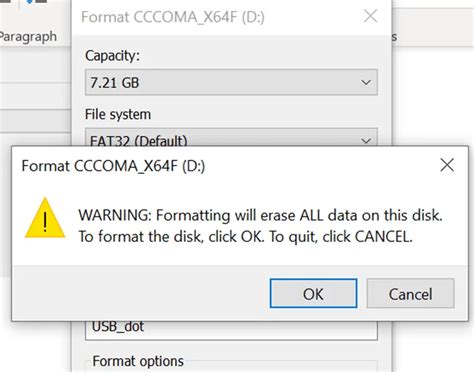
Task: Close the format warning dialog
Action: coord(447,165)
